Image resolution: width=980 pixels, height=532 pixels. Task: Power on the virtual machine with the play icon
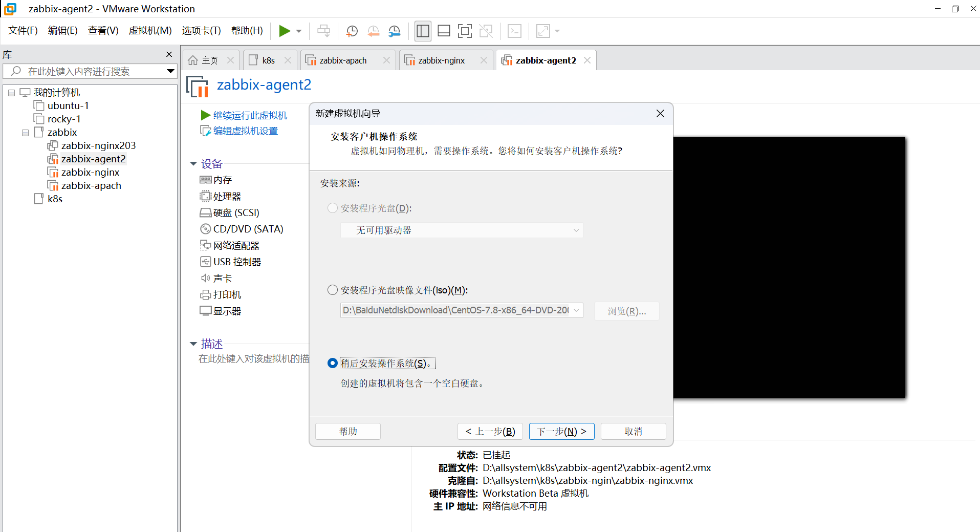tap(285, 31)
